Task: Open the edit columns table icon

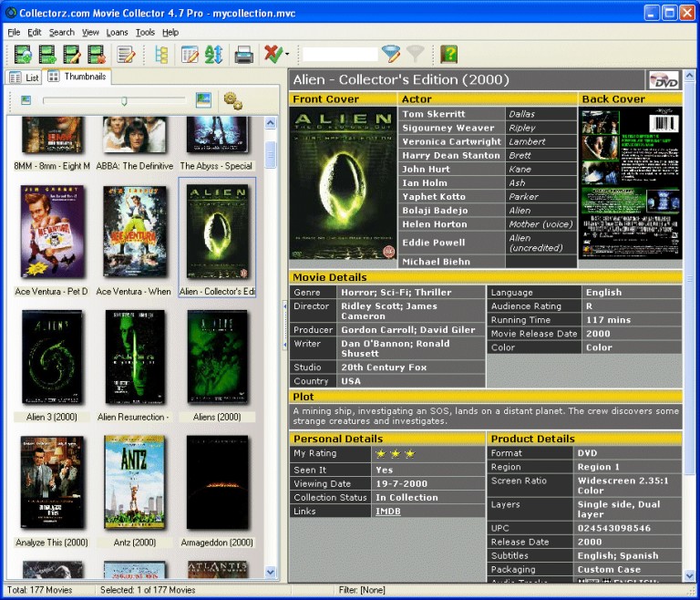Action: [x=190, y=55]
